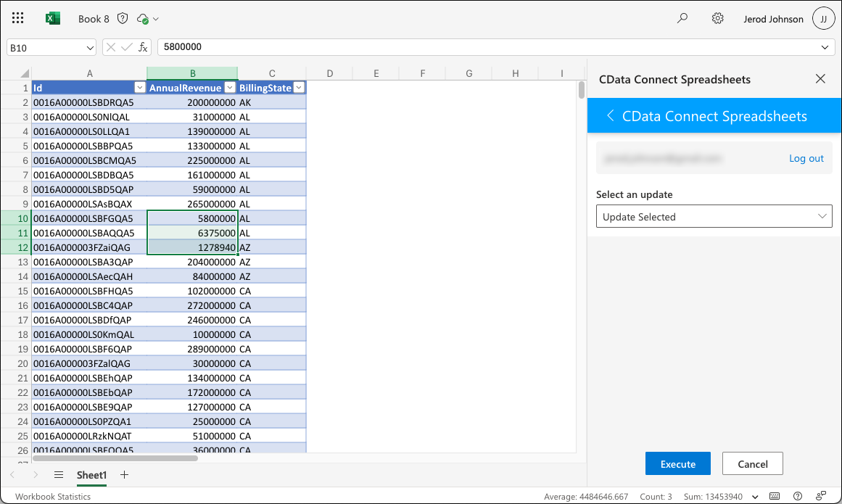Open the settings gear icon
This screenshot has width=842, height=504.
pos(717,19)
